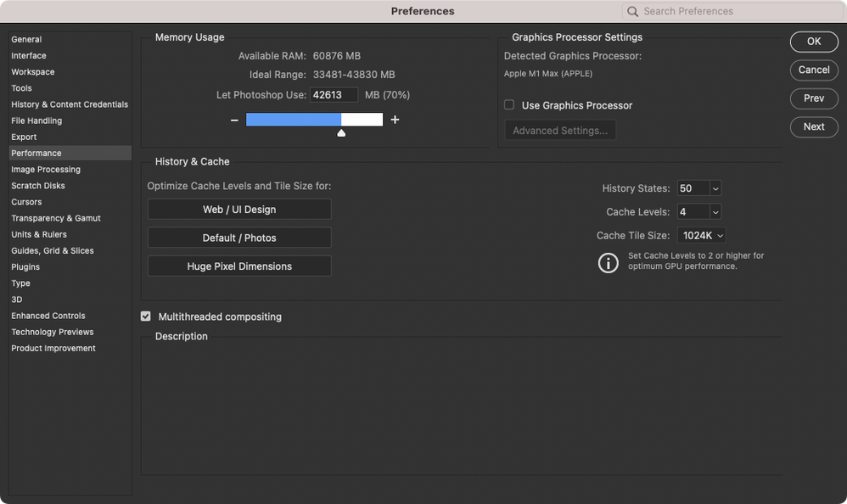The width and height of the screenshot is (847, 504).
Task: Click the search magnifier icon
Action: click(633, 12)
